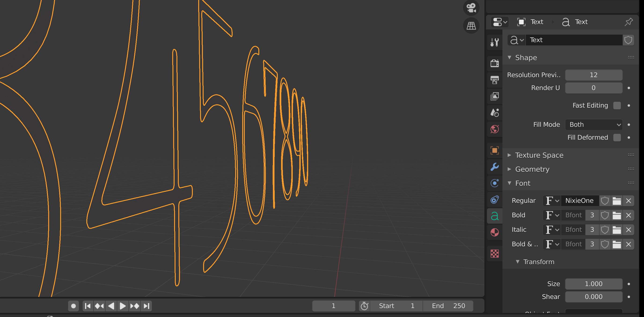Enable the Fill Deformed checkbox
Screen dimensions: 644x317
coord(617,138)
